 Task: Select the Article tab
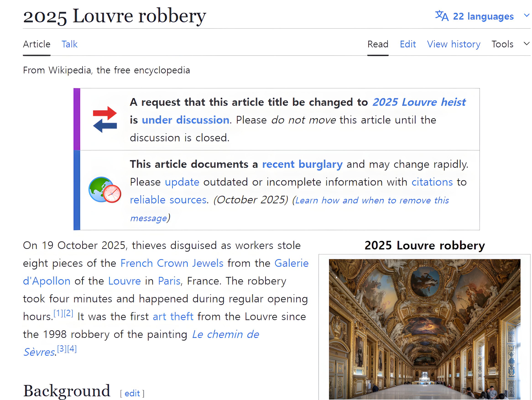pos(37,44)
